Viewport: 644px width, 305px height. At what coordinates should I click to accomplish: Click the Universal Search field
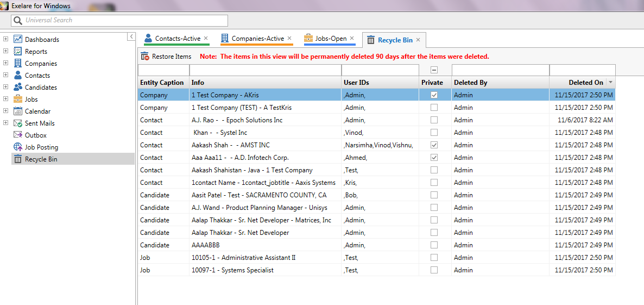coord(119,20)
